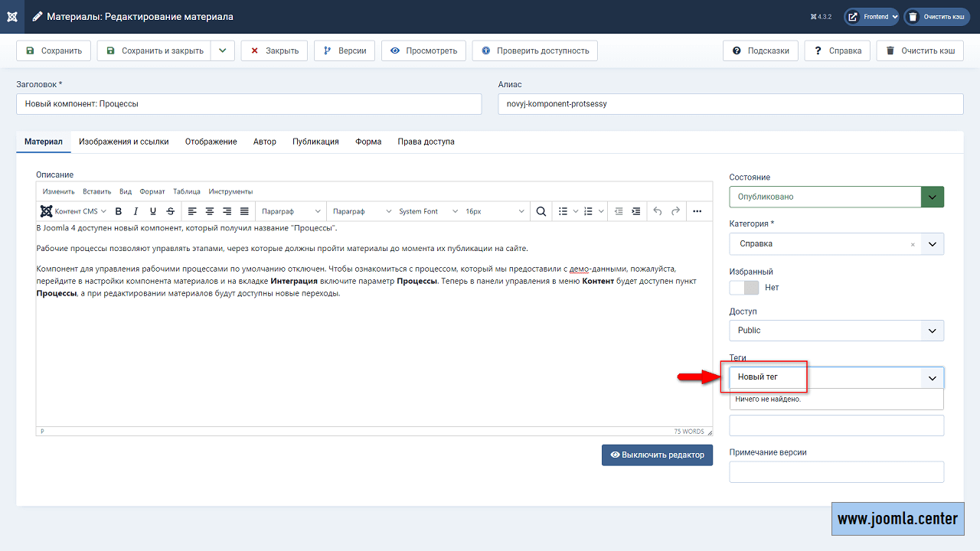Toggle bold formatting in the editor
The width and height of the screenshot is (980, 551).
pos(118,210)
